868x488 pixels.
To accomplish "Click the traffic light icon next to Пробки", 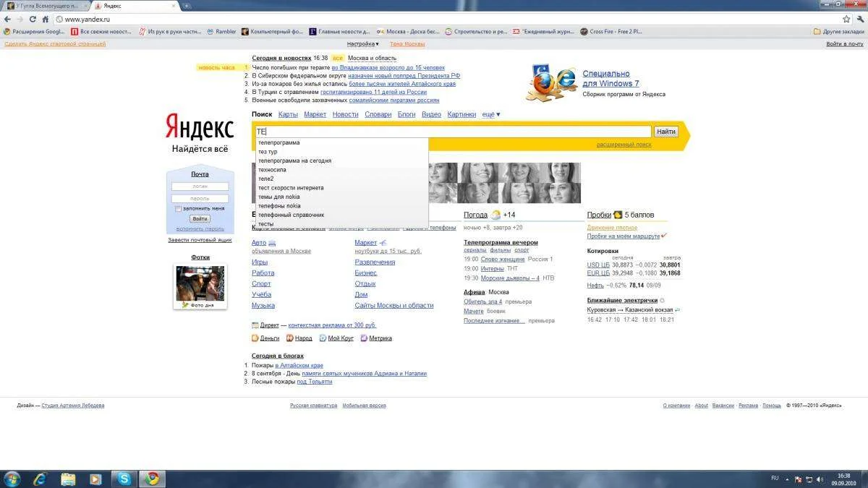I will (x=618, y=215).
